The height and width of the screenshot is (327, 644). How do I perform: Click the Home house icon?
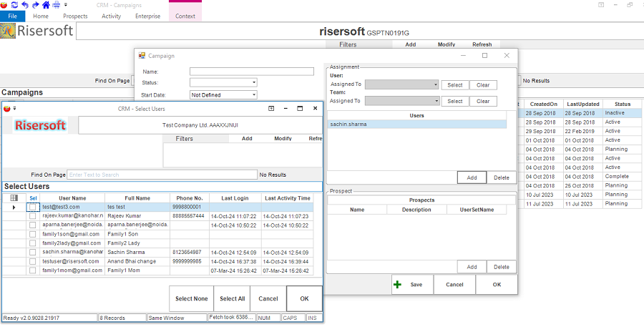coord(45,4)
